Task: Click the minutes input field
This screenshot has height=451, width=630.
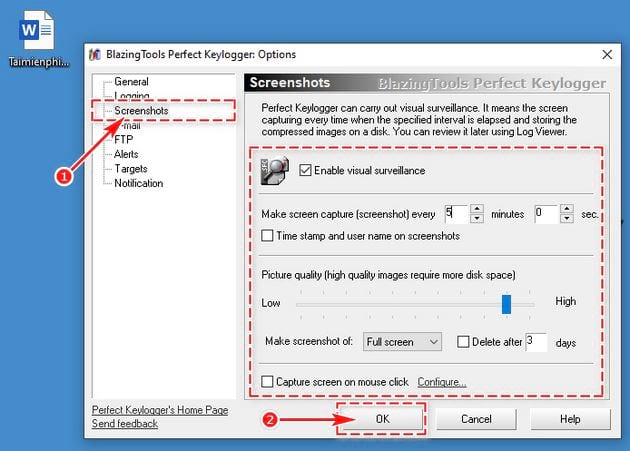Action: coord(457,213)
